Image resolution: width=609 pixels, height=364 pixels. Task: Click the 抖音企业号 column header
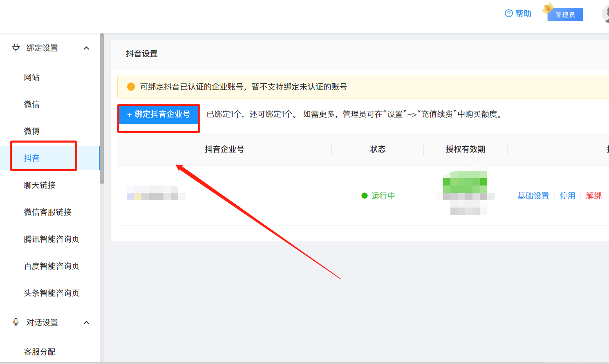(x=224, y=149)
